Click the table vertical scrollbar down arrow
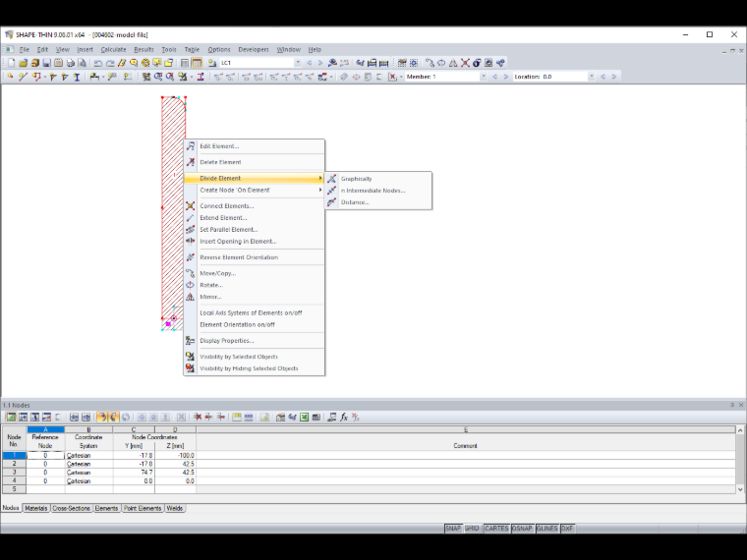Viewport: 747px width, 560px height. pyautogui.click(x=740, y=489)
